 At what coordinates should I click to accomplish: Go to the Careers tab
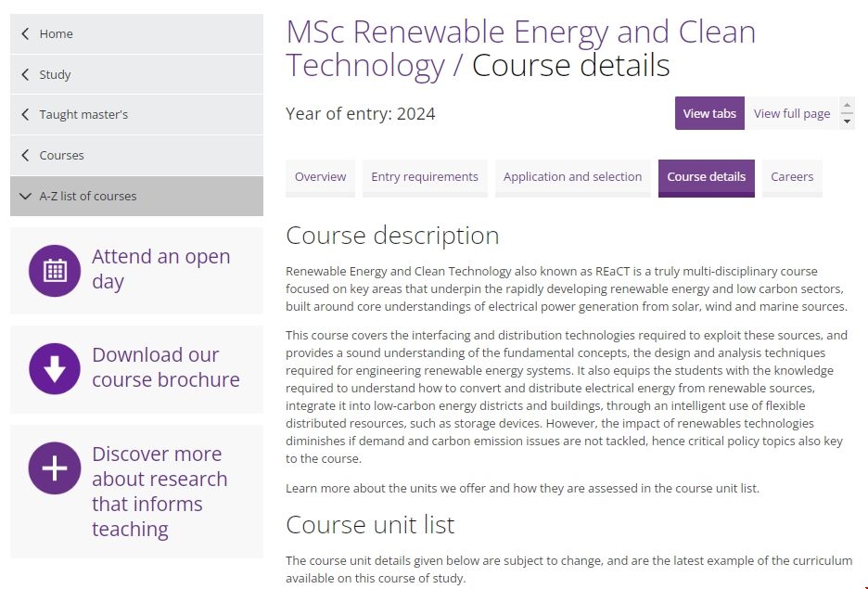792,176
